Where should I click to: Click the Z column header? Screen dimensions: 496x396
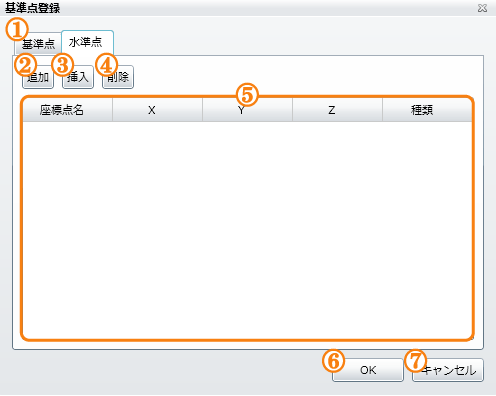point(337,110)
